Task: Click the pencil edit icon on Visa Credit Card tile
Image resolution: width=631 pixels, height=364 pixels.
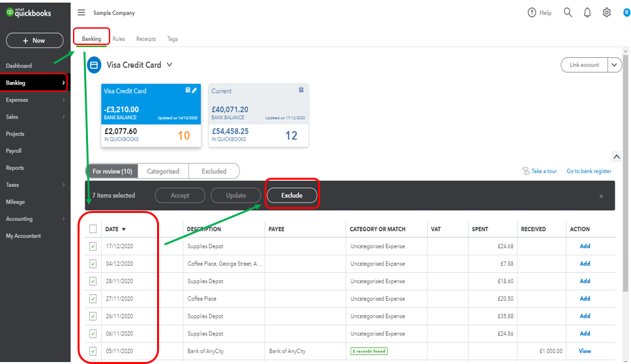Action: click(194, 90)
